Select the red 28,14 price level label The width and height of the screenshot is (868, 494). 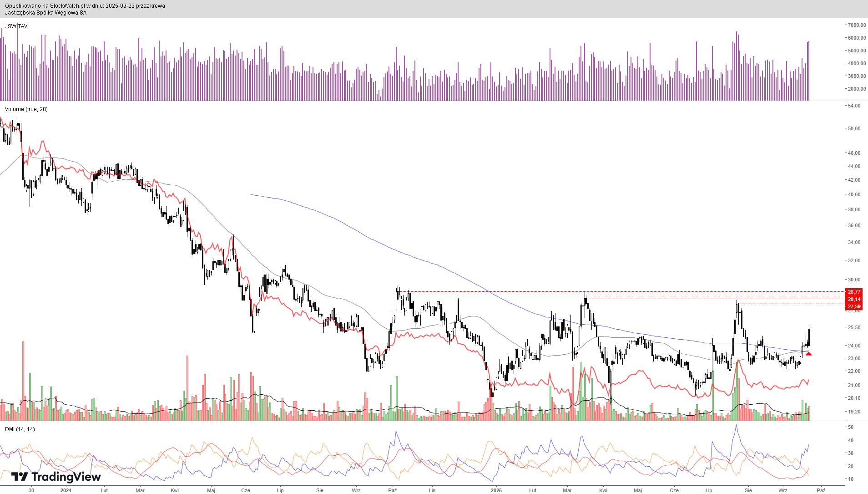point(853,299)
